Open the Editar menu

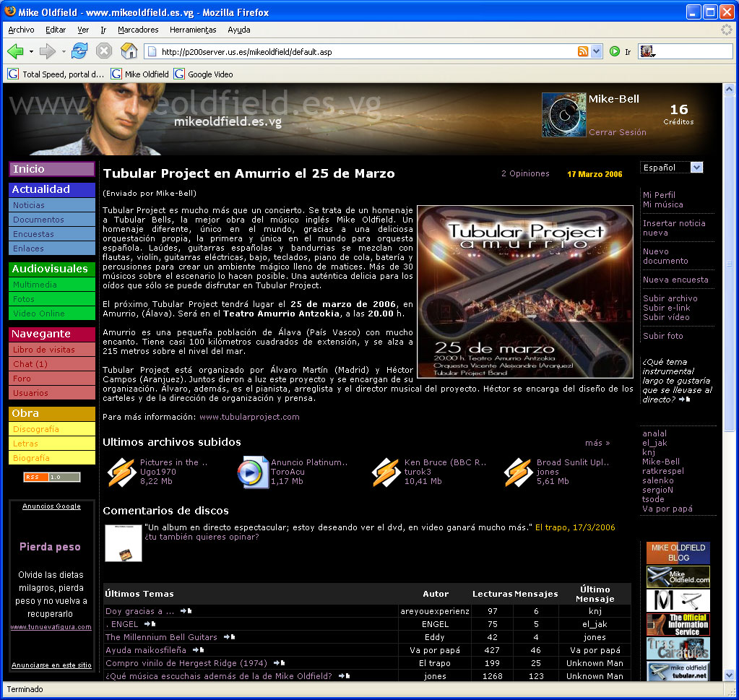56,30
